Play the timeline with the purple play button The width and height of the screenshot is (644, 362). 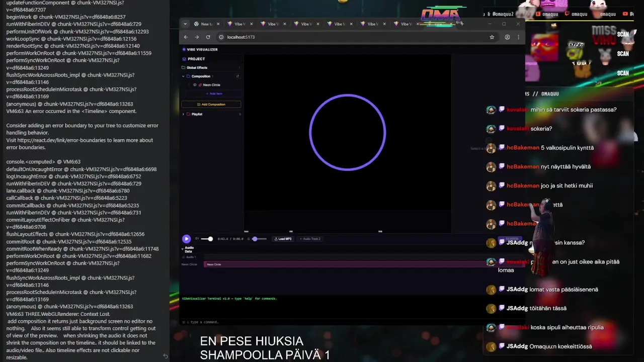click(x=186, y=239)
